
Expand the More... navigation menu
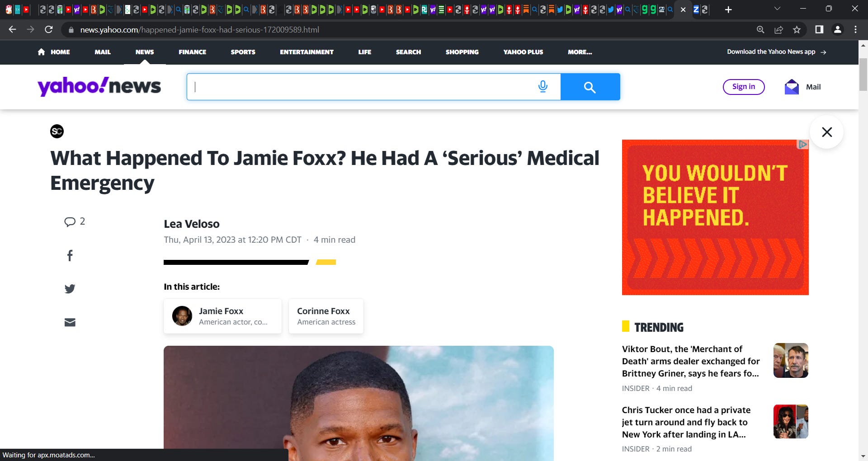pyautogui.click(x=580, y=52)
